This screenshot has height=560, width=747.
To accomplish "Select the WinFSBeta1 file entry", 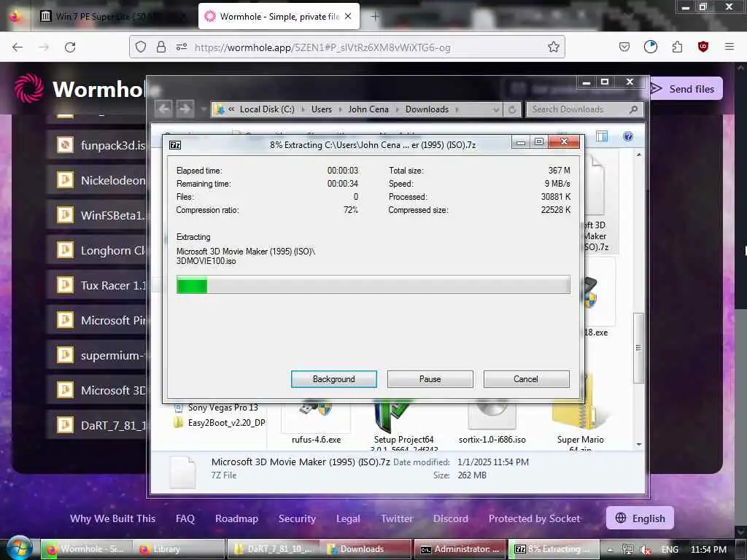I will point(97,215).
